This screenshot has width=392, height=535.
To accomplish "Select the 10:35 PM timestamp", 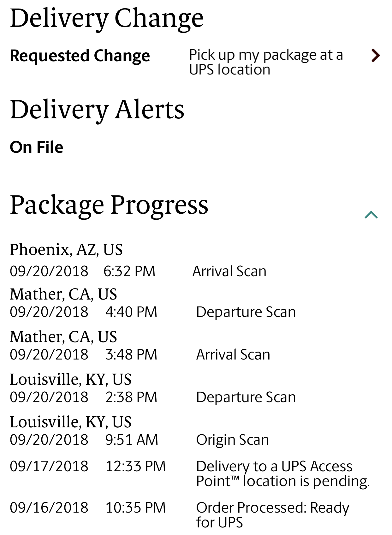I will click(x=136, y=508).
